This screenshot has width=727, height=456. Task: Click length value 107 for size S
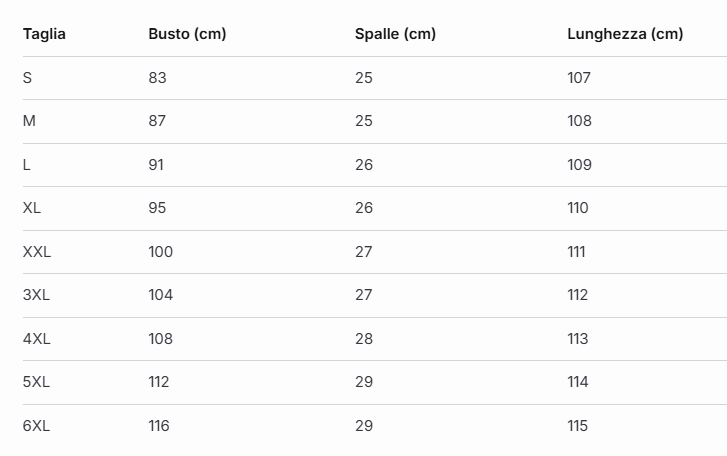point(579,78)
